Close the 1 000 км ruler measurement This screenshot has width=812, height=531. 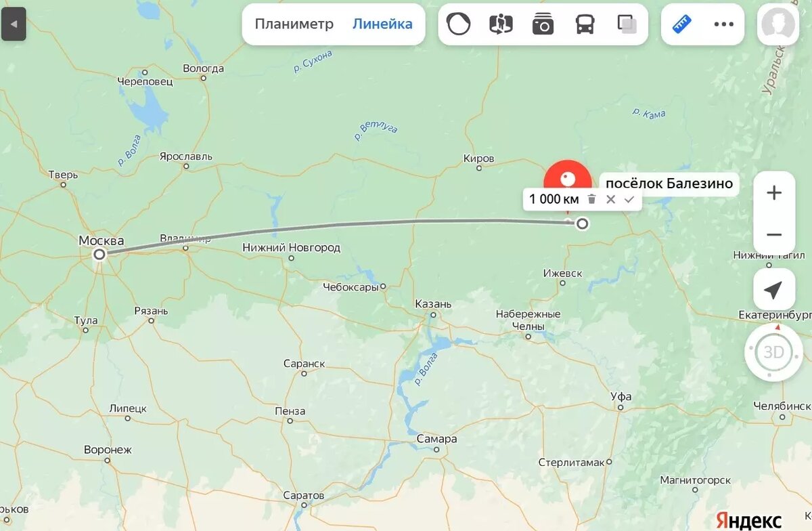[x=610, y=199]
